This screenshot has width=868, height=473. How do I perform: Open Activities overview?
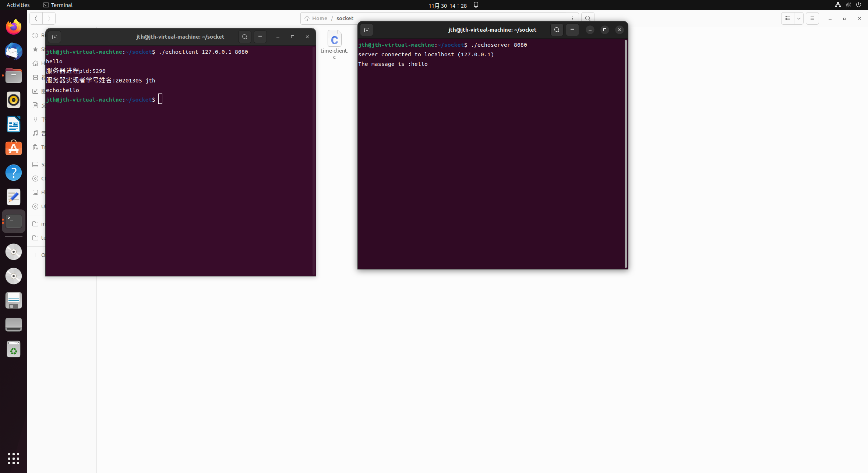[18, 5]
